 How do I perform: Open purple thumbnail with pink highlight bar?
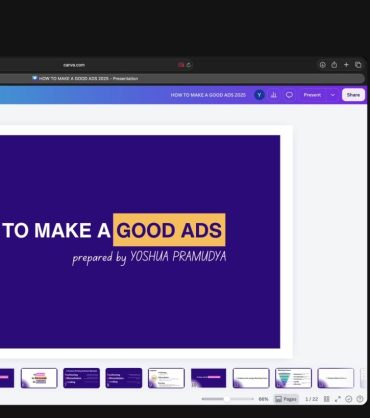208,378
